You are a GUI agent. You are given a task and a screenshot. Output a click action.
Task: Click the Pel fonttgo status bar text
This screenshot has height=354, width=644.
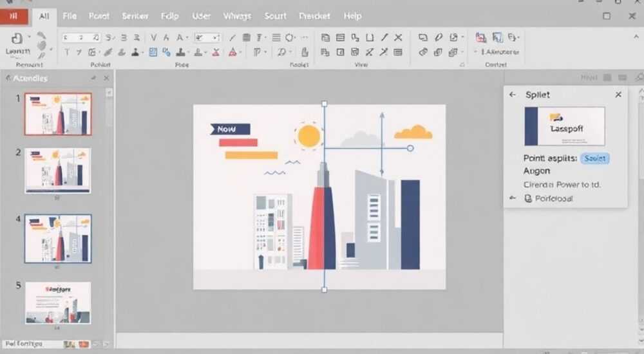tap(24, 344)
